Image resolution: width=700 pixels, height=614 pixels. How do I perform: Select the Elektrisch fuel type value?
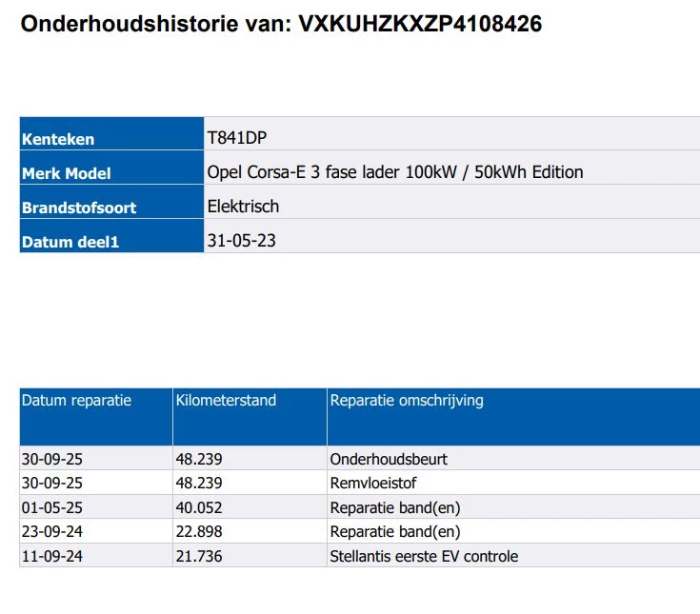[243, 207]
